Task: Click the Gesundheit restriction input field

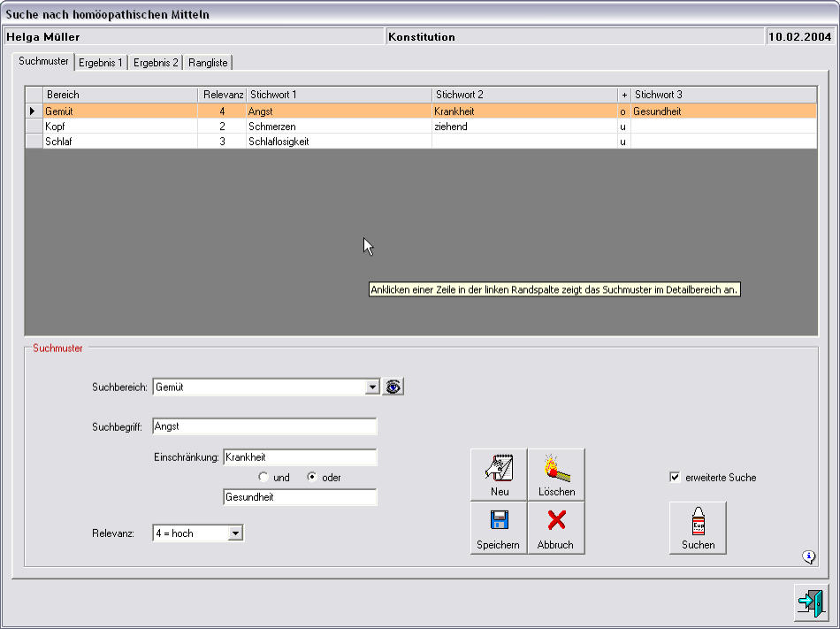Action: [x=300, y=497]
